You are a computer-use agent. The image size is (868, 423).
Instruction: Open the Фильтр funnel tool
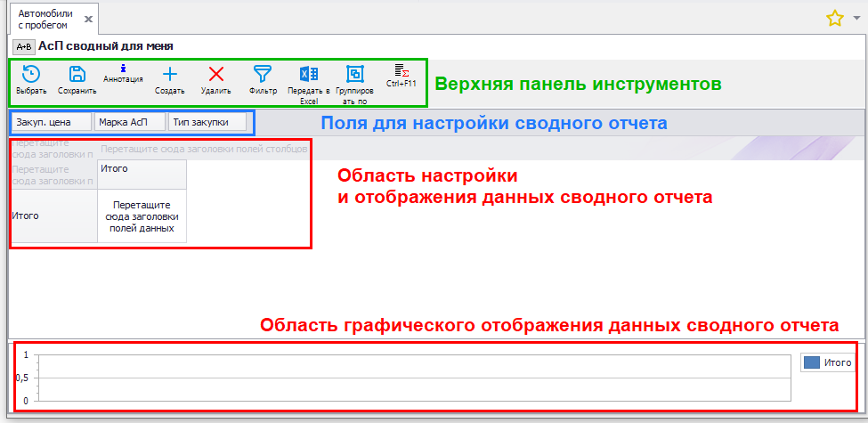(x=263, y=76)
